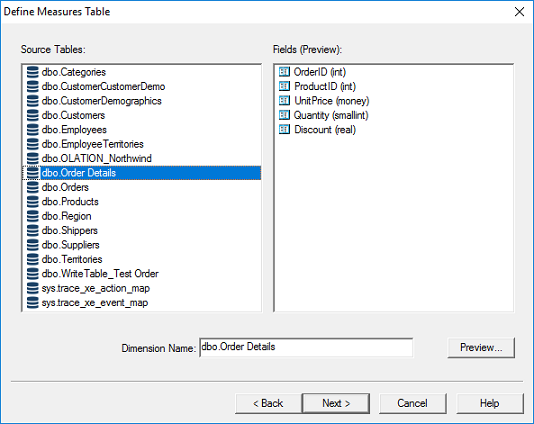Click the OrderID field column icon
Viewport: 534px width, 424px height.
click(284, 72)
